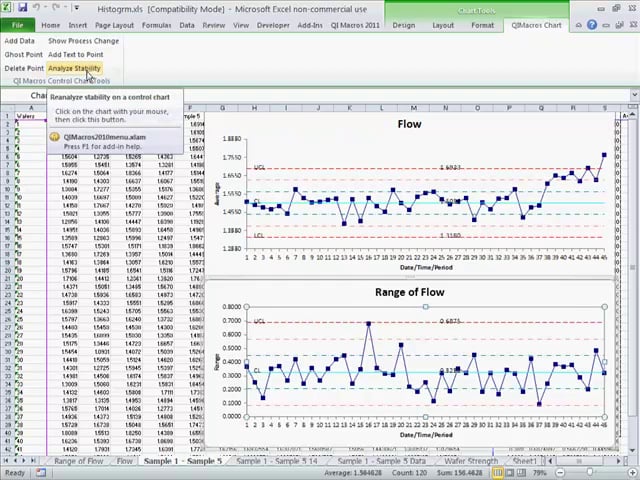Switch to the Home ribbon tab
Screen dimensions: 640x480
[x=51, y=25]
